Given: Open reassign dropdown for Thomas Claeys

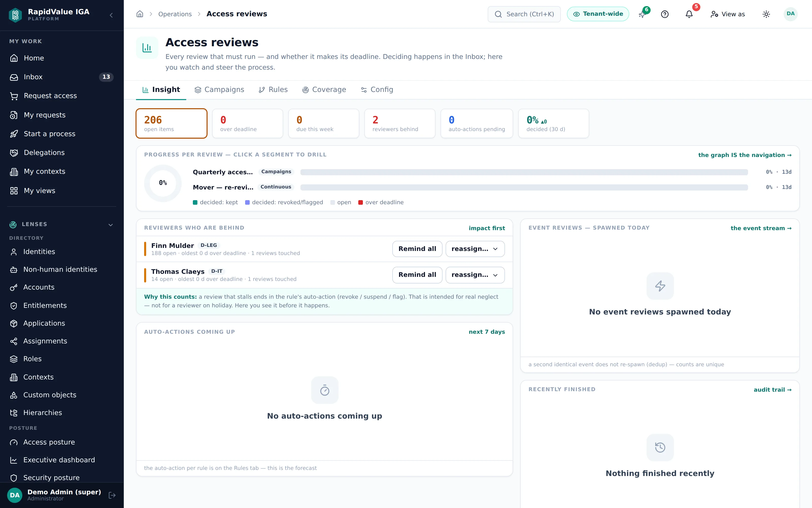Looking at the screenshot, I should (475, 275).
